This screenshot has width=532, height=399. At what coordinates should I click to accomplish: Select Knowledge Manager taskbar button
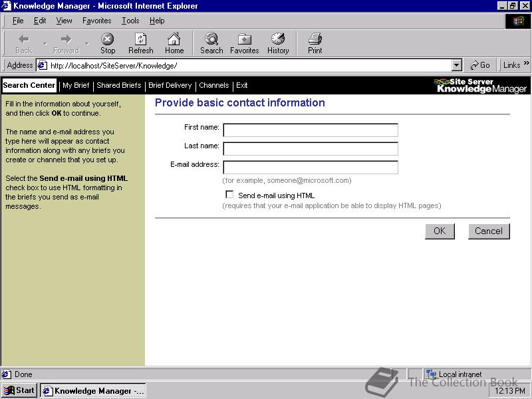pos(93,391)
